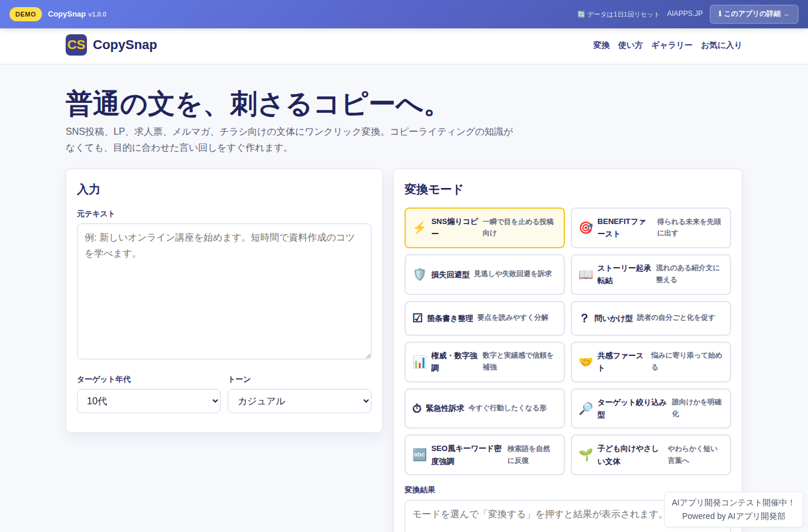Click the "入力" heading

click(89, 189)
